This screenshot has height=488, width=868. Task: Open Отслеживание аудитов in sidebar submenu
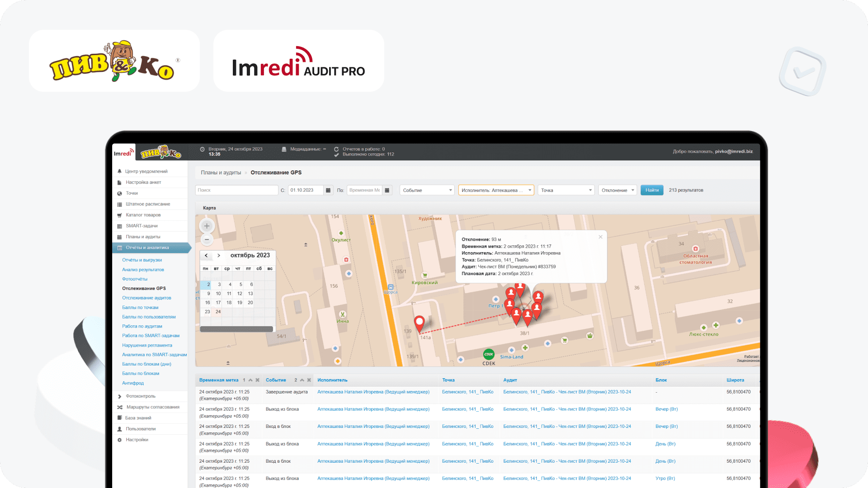[x=146, y=298]
